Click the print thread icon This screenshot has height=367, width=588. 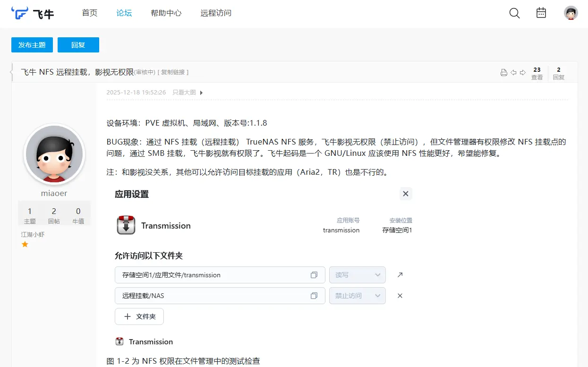point(504,73)
